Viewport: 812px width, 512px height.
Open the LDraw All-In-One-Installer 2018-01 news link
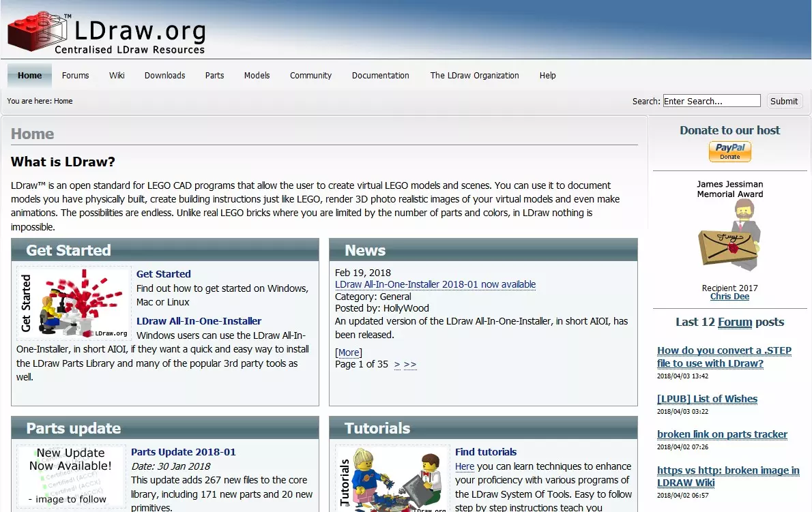coord(435,284)
